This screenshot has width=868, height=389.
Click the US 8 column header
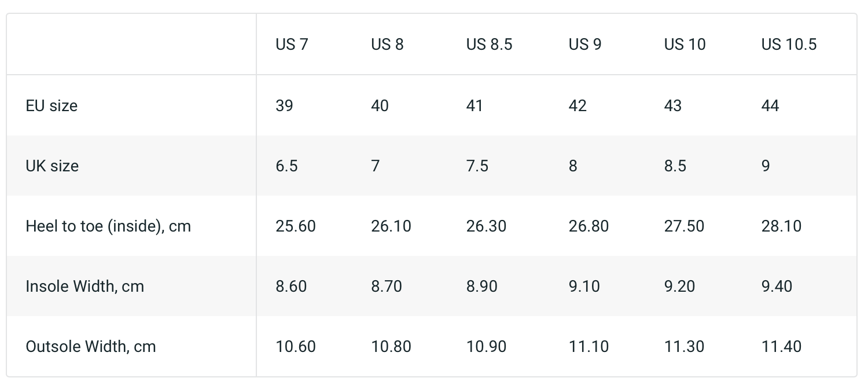point(387,45)
